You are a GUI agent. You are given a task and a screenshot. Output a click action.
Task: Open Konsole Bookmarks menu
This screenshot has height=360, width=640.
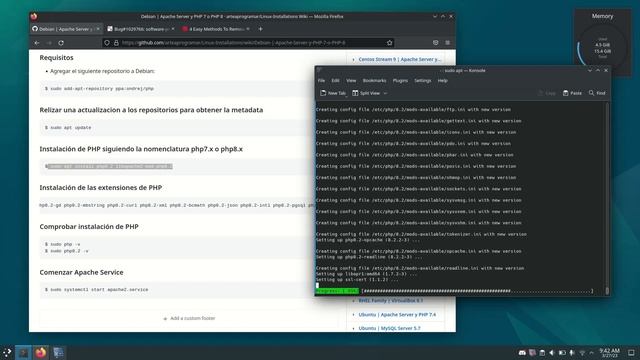pyautogui.click(x=374, y=81)
